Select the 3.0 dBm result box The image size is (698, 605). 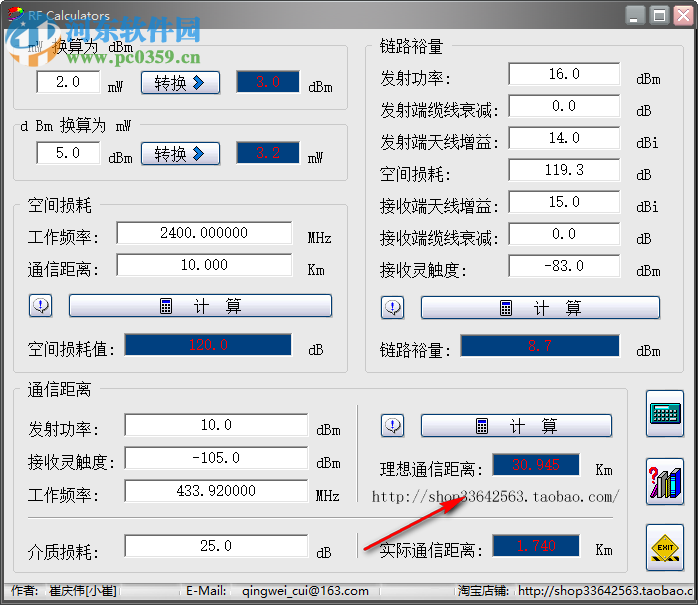click(x=268, y=82)
